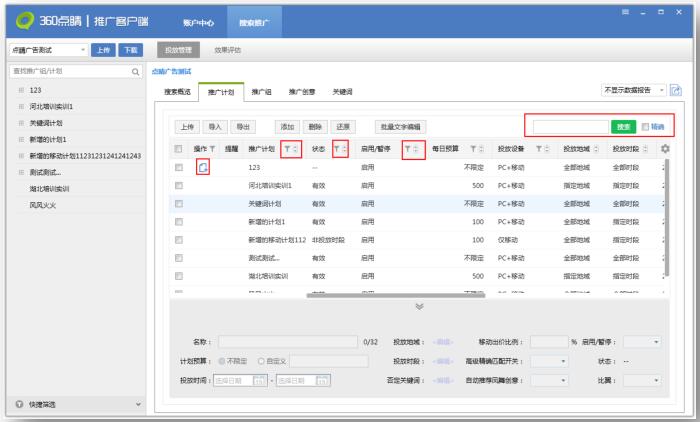
Task: Check the select-all checkbox in table header
Action: tap(179, 149)
